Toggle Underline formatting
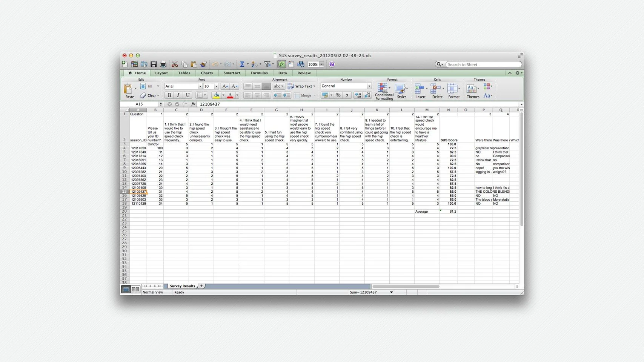The image size is (644, 362). pos(188,95)
